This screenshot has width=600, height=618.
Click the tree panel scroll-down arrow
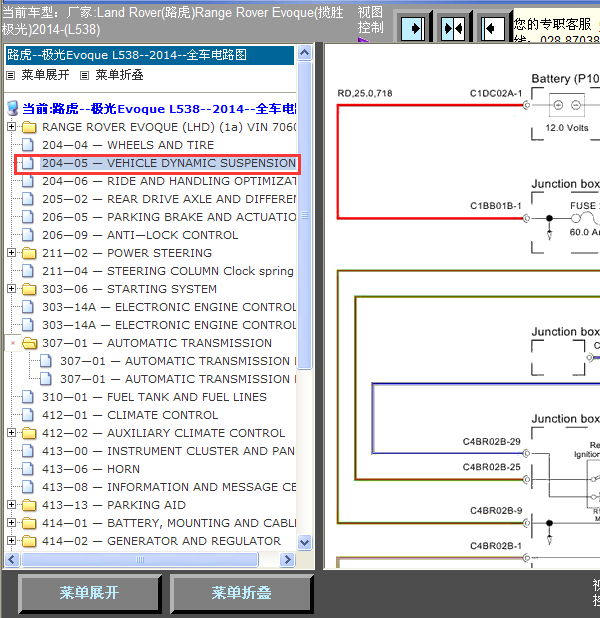click(x=304, y=542)
